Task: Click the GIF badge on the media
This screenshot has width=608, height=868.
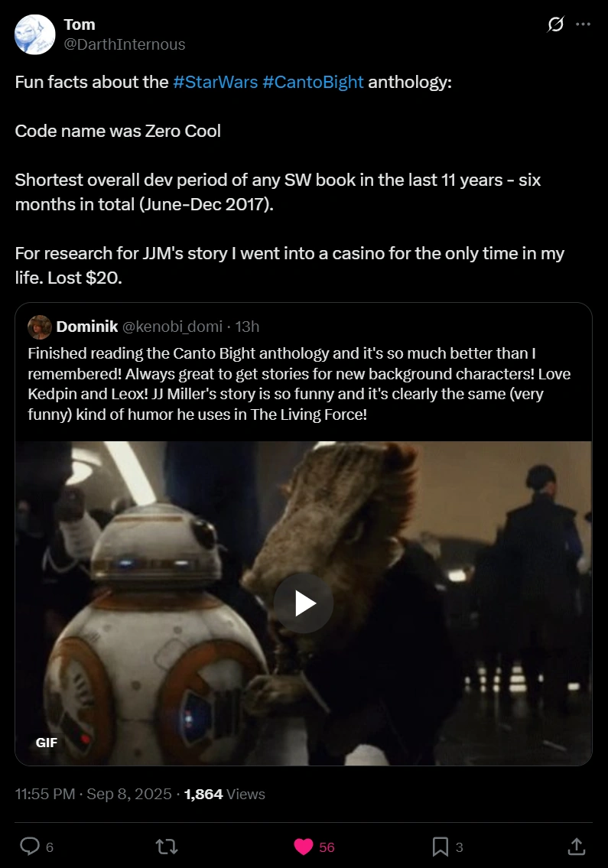Action: pos(47,743)
